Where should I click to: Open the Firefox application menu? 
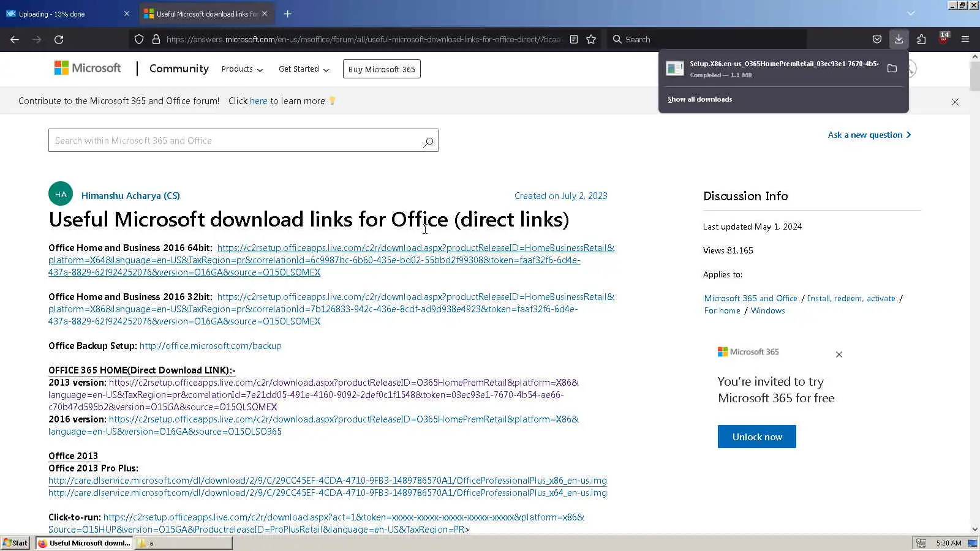point(965,39)
